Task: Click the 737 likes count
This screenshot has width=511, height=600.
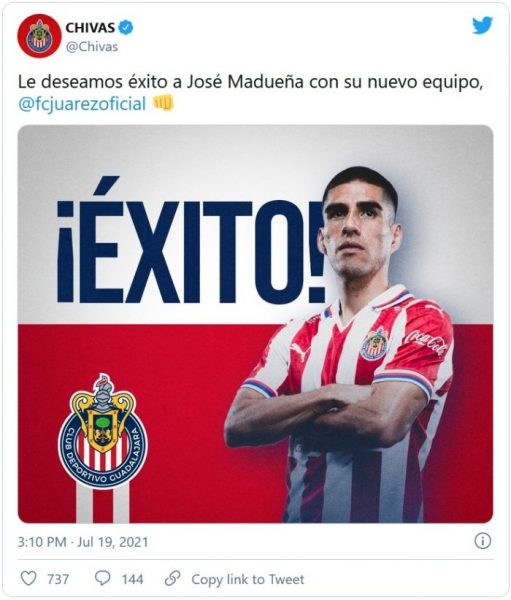Action: point(58,579)
